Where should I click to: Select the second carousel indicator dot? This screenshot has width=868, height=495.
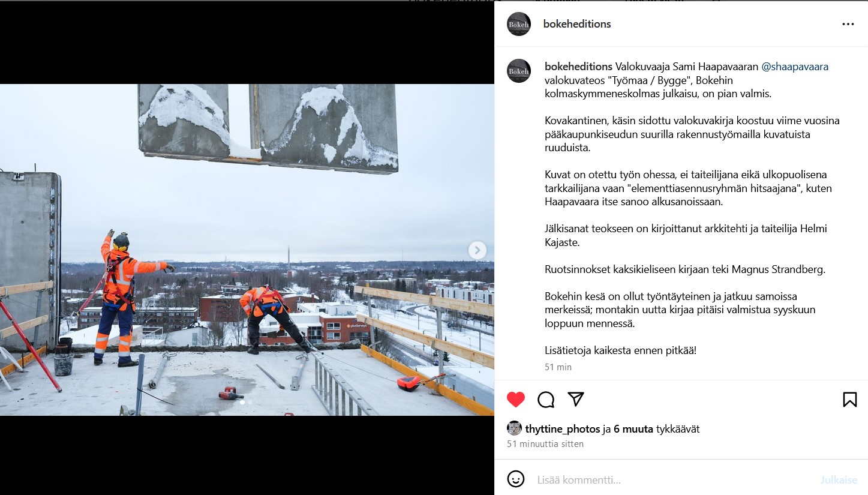[251, 403]
